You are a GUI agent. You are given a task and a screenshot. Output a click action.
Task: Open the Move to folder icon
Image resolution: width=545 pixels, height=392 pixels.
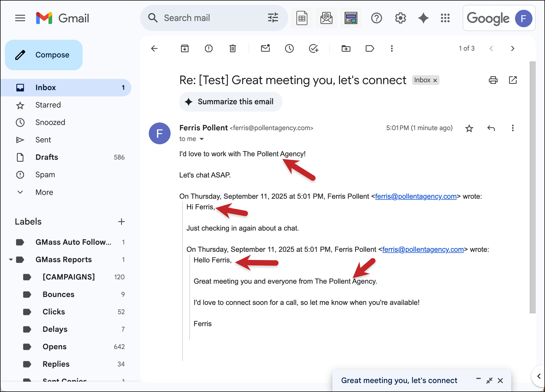(346, 48)
